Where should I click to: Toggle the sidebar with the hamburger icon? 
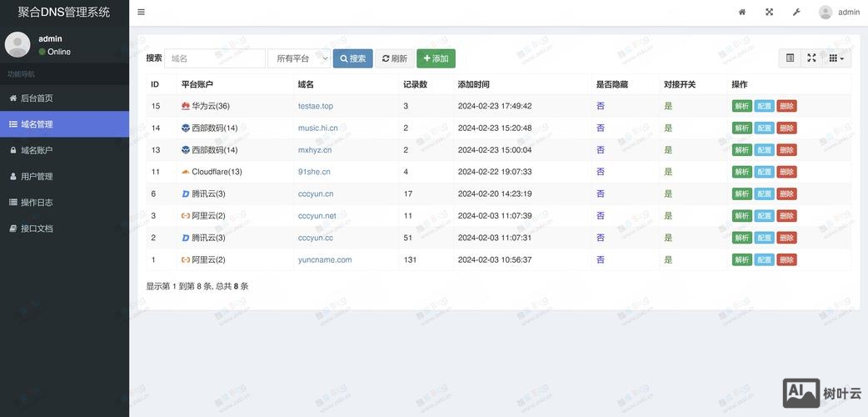coord(141,13)
